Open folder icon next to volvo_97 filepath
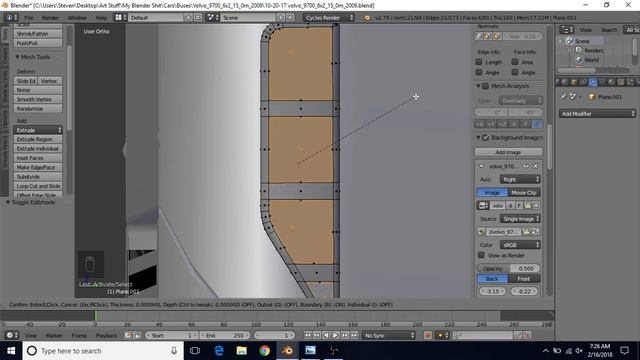The width and height of the screenshot is (640, 360). click(527, 232)
